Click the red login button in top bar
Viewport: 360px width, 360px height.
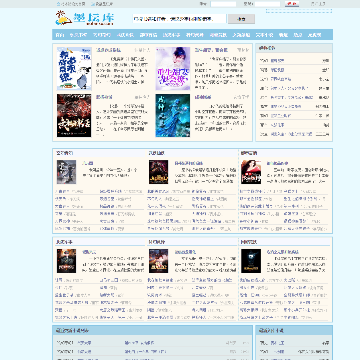point(292,4)
